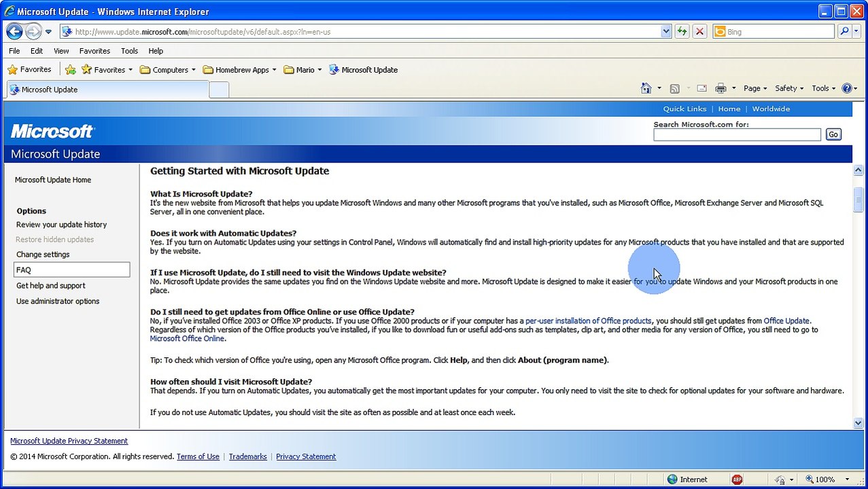
Task: Select the Microsoft Update browser tab
Action: (107, 89)
